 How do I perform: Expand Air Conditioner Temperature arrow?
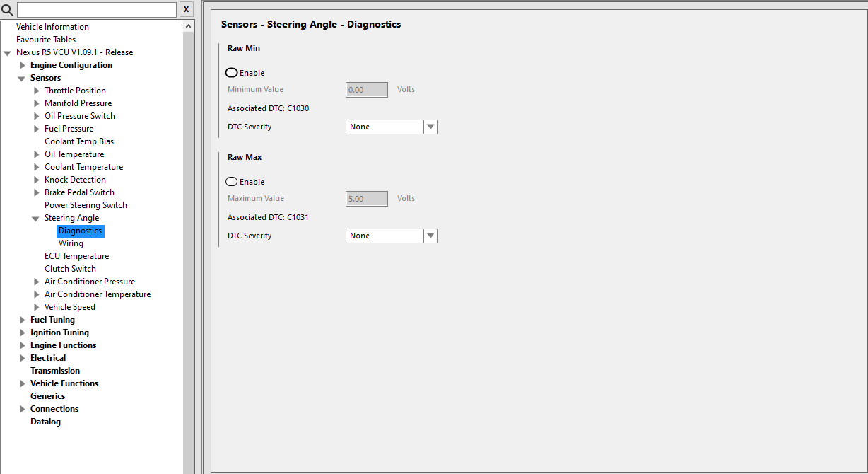pos(37,294)
